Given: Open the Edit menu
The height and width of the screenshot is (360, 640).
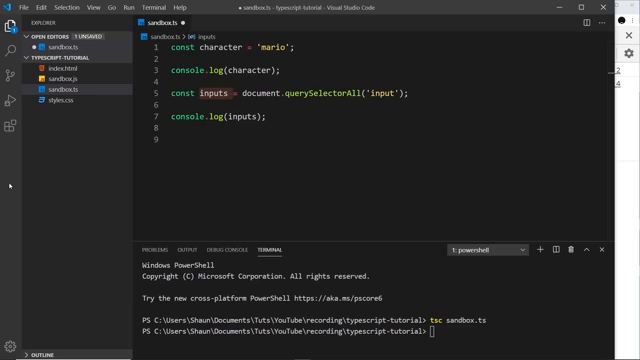Looking at the screenshot, I should pos(41,7).
